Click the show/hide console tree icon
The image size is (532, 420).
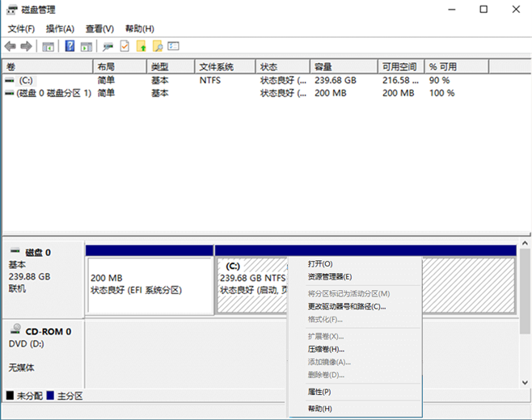49,47
